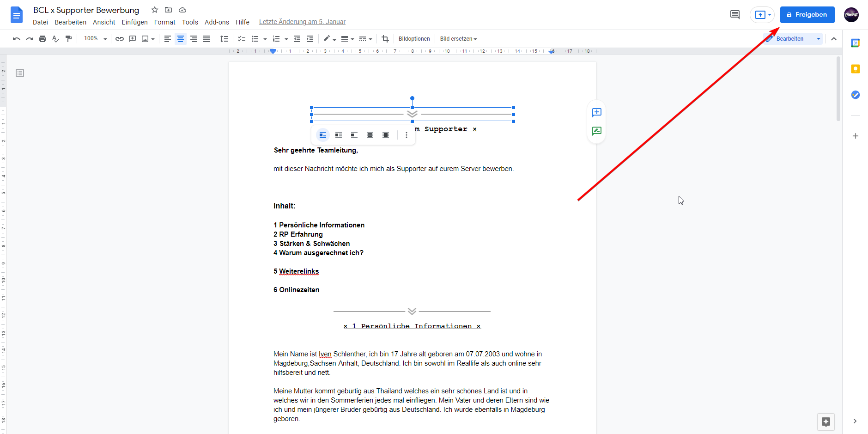The height and width of the screenshot is (434, 868).
Task: Click the paint format roller icon
Action: (68, 39)
